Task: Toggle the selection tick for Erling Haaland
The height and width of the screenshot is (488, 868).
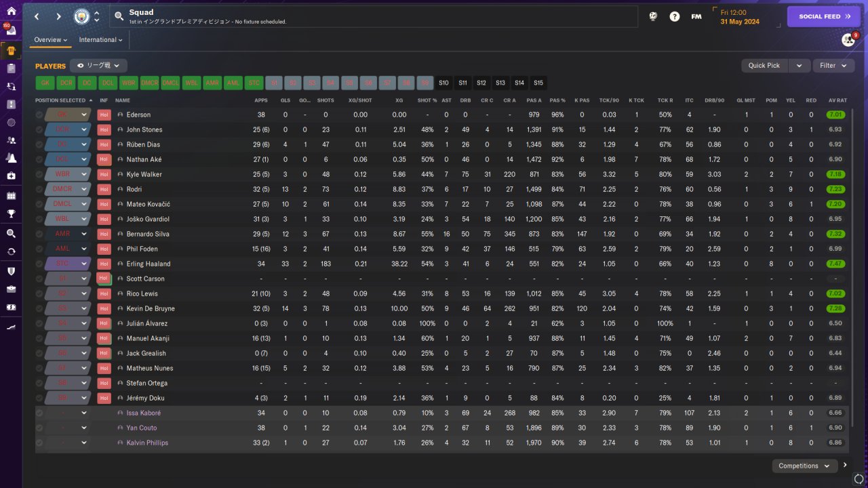Action: (x=39, y=264)
